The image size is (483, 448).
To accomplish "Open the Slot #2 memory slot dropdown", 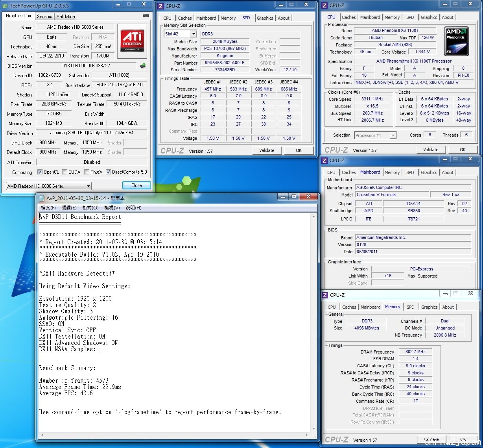I will (180, 34).
